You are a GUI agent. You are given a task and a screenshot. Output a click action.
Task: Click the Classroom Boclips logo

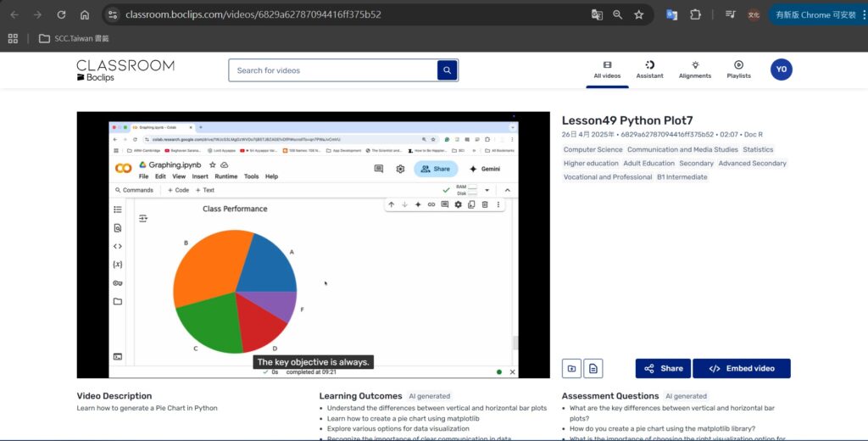coord(125,70)
